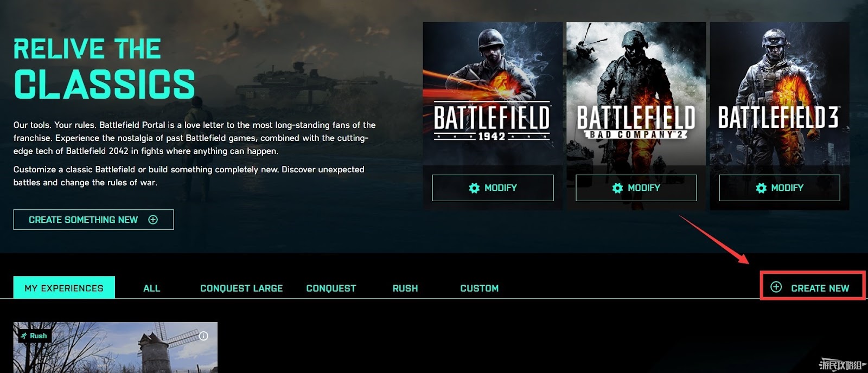Click the Rush mode badge icon on the card
Viewport: 868px width, 373px height.
pyautogui.click(x=24, y=336)
